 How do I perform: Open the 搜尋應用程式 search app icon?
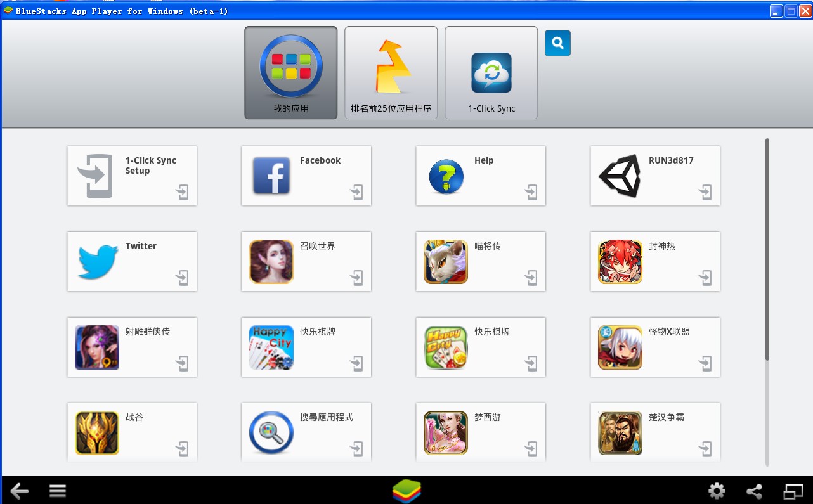tap(271, 432)
